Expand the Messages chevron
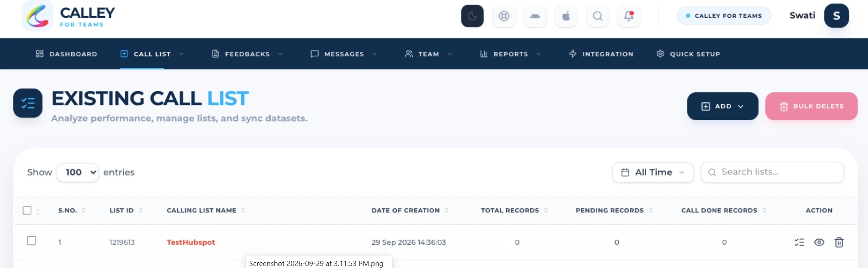This screenshot has width=868, height=268. pos(374,54)
